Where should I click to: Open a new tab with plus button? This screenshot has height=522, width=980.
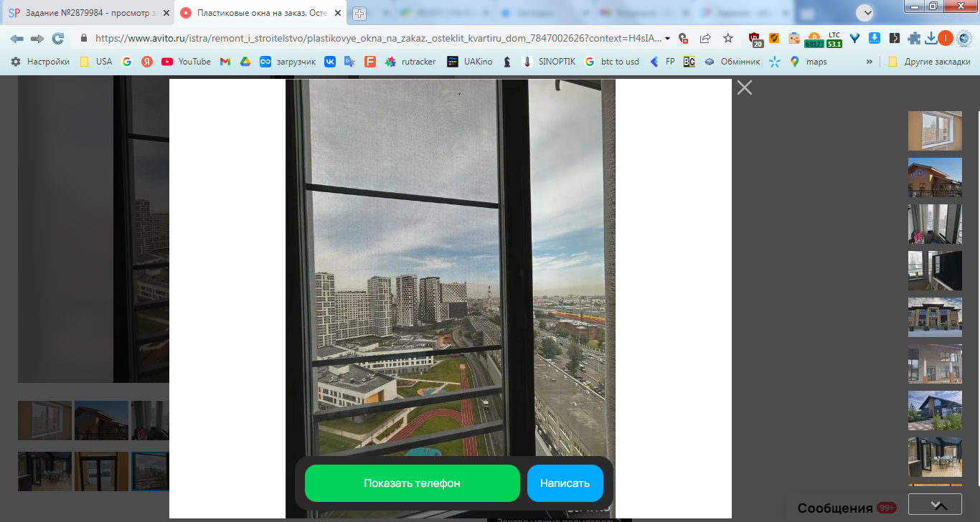point(359,13)
